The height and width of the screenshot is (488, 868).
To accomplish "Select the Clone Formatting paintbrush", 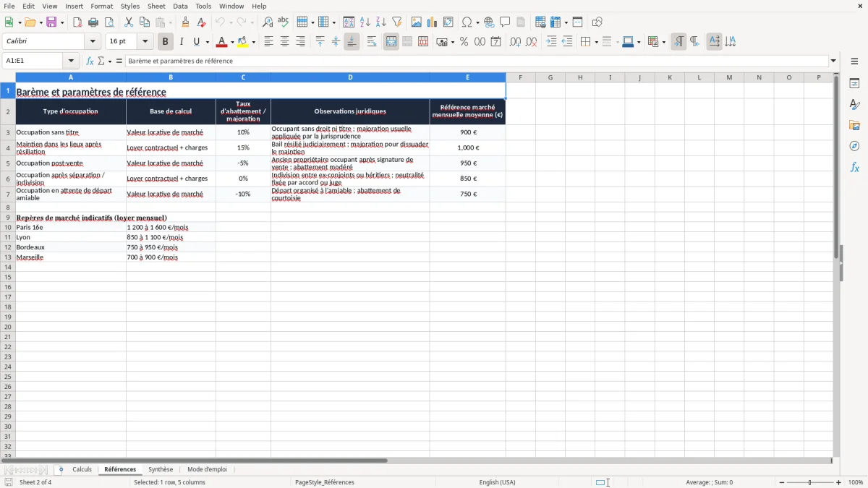I will click(x=185, y=22).
